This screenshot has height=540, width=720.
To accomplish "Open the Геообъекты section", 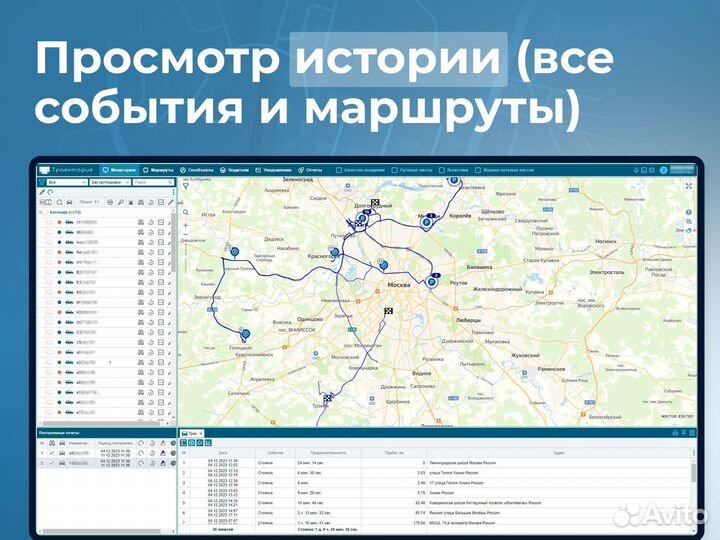I will (x=197, y=170).
